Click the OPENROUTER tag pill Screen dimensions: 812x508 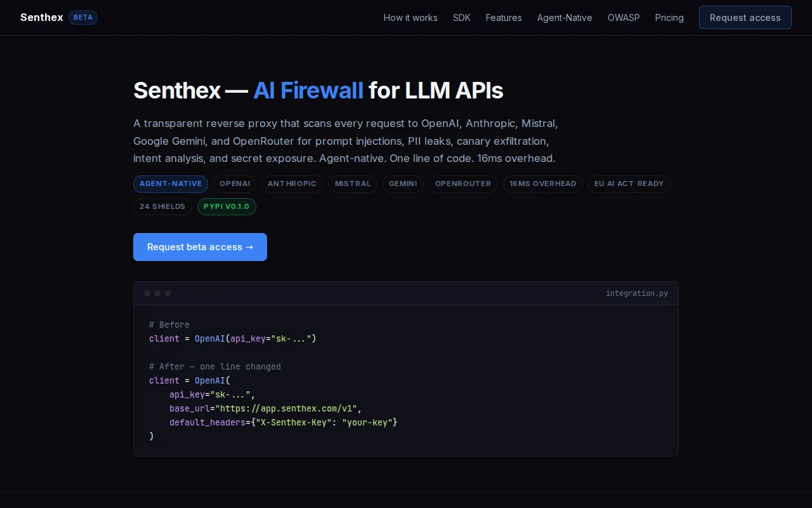463,184
